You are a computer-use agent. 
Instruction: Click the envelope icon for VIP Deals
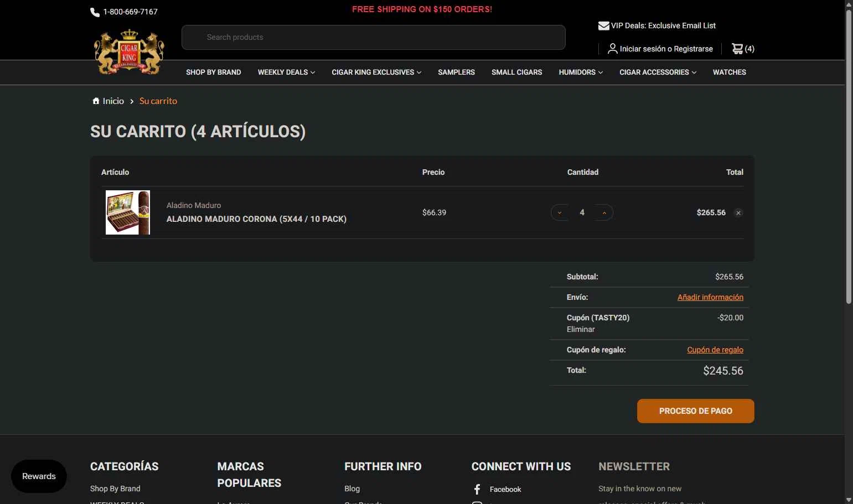point(603,25)
